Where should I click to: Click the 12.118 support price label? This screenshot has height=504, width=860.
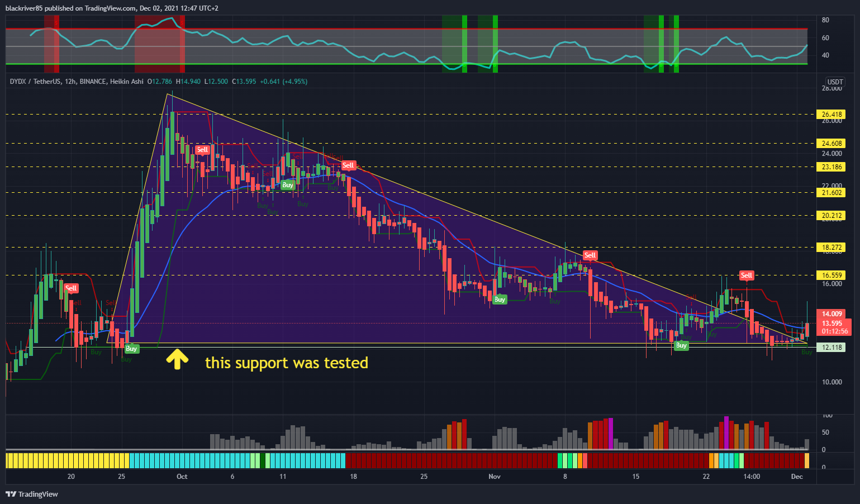(832, 348)
